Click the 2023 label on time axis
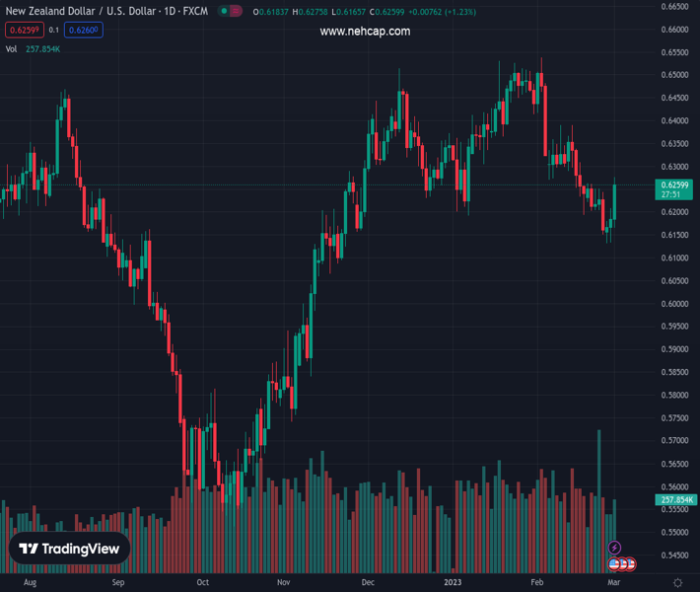This screenshot has height=592, width=700. [x=452, y=583]
